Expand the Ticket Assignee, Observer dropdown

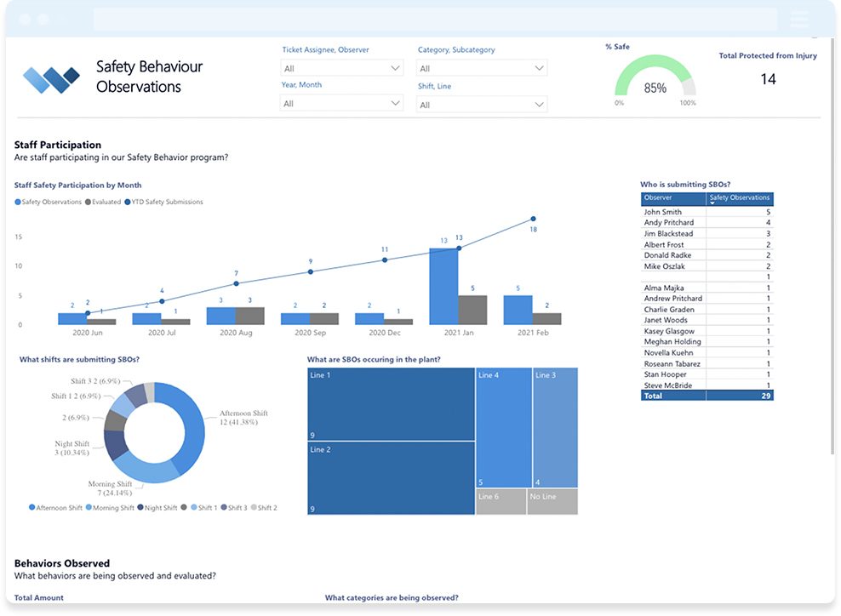click(341, 68)
